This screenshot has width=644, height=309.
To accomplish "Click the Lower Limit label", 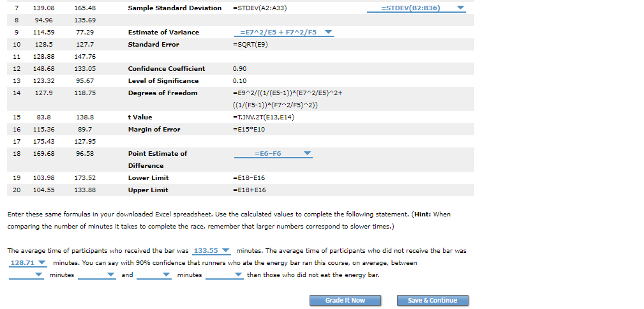I will click(148, 178).
